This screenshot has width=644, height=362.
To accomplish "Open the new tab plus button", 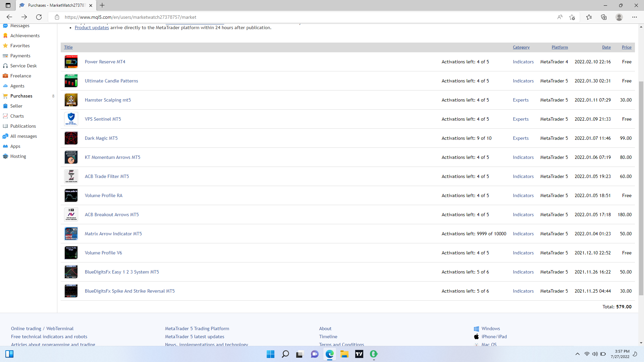I will pyautogui.click(x=102, y=5).
